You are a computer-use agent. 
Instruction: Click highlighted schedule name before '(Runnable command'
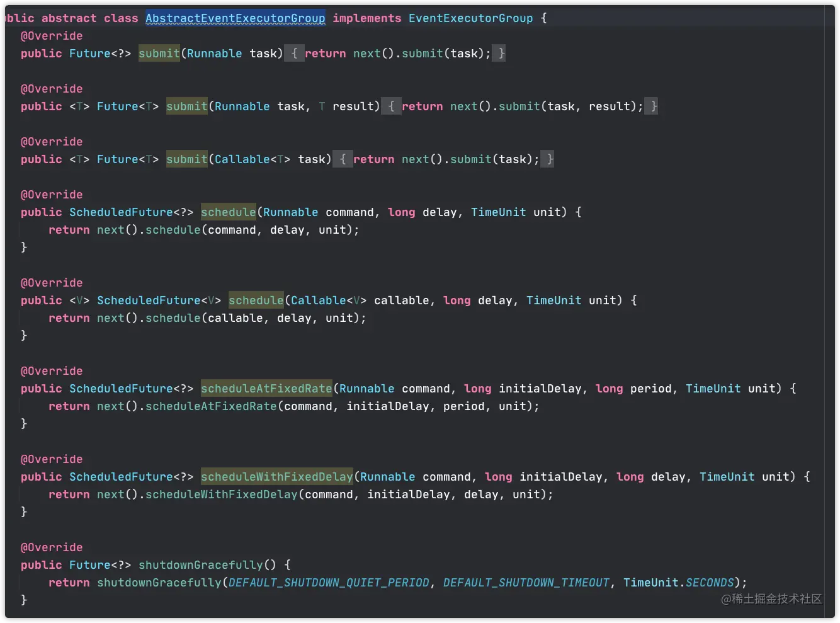(x=229, y=212)
